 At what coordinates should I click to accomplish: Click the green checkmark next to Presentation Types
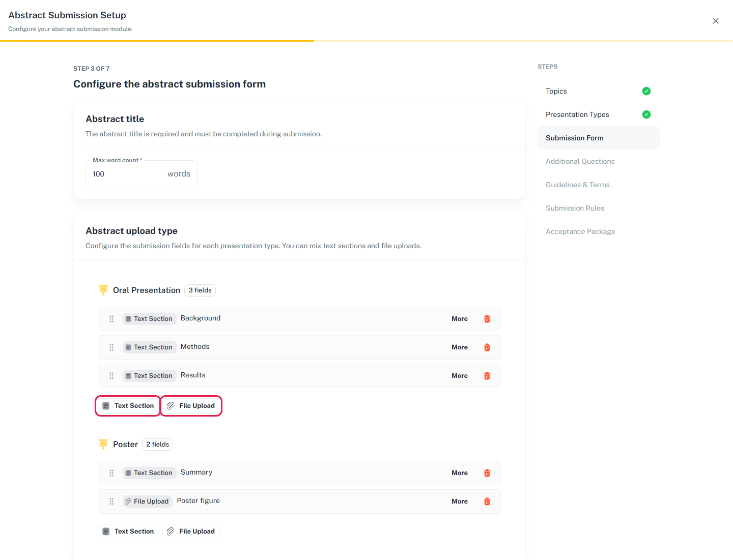pyautogui.click(x=646, y=114)
